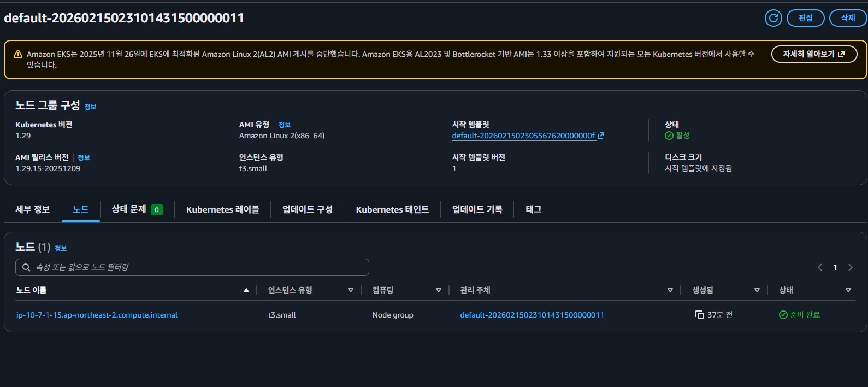The height and width of the screenshot is (387, 868).
Task: Click the green 활성 status check icon
Action: pos(669,136)
